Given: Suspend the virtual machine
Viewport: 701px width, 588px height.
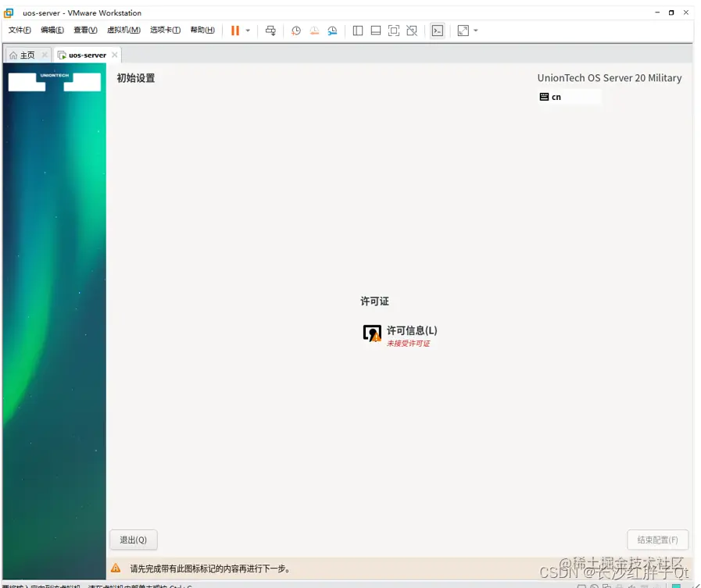Looking at the screenshot, I should pyautogui.click(x=236, y=30).
